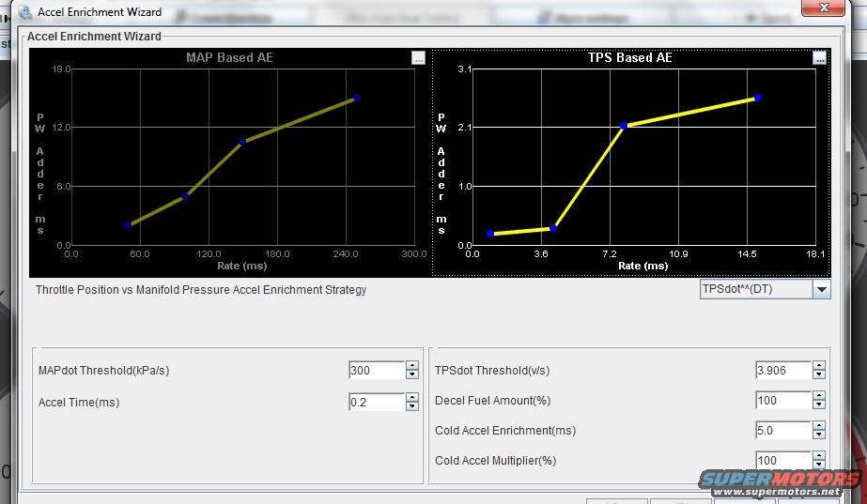This screenshot has width=867, height=504.
Task: Click the MAPdot Threshold input field
Action: pos(376,371)
